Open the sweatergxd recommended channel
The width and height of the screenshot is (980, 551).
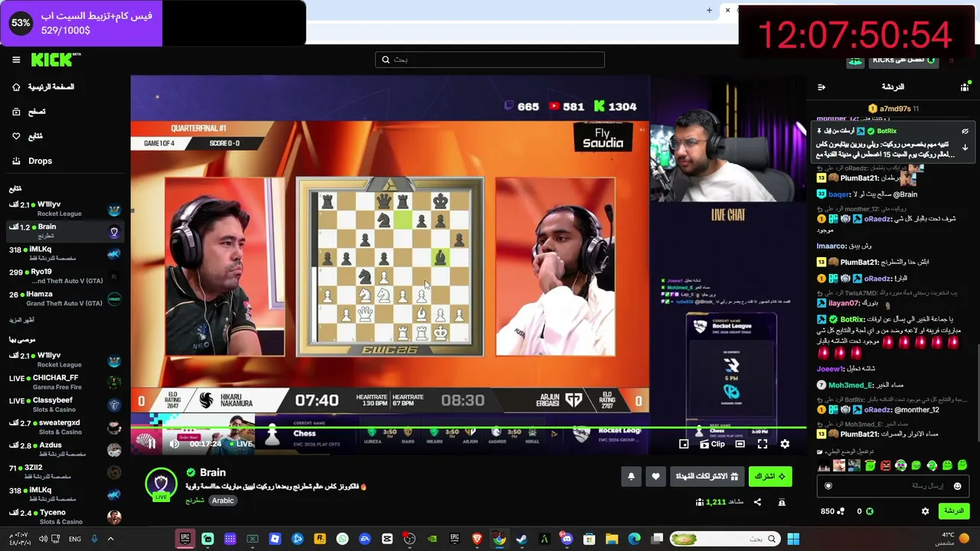[65, 427]
